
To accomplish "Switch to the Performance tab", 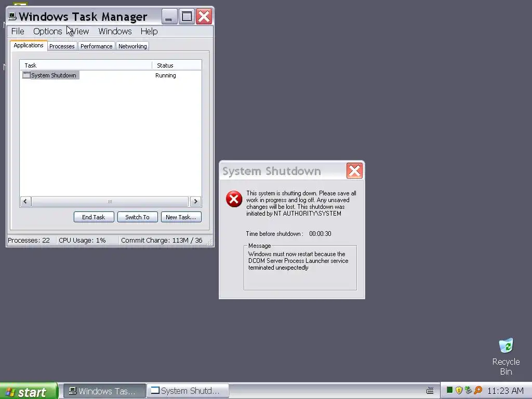I will pos(96,46).
